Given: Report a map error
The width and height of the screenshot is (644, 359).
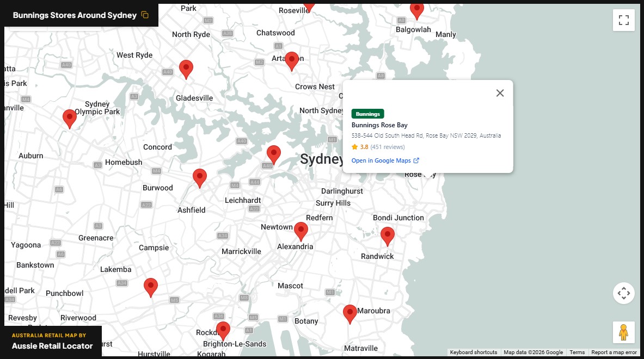Looking at the screenshot, I should click(614, 352).
